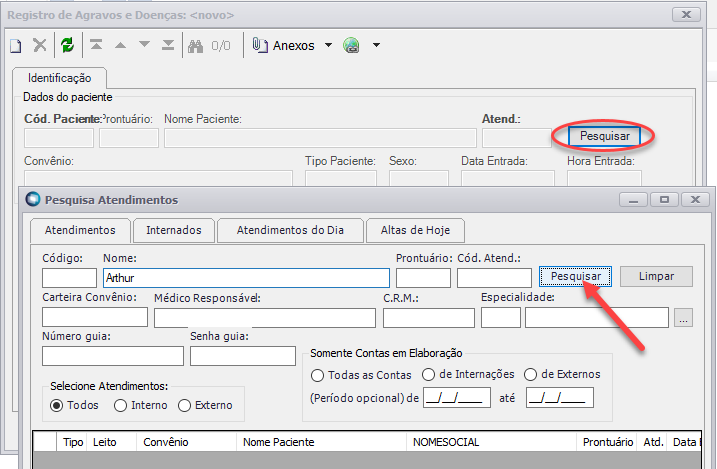The image size is (717, 469).
Task: Click the NOMESOCIAL column header
Action: pos(492,442)
